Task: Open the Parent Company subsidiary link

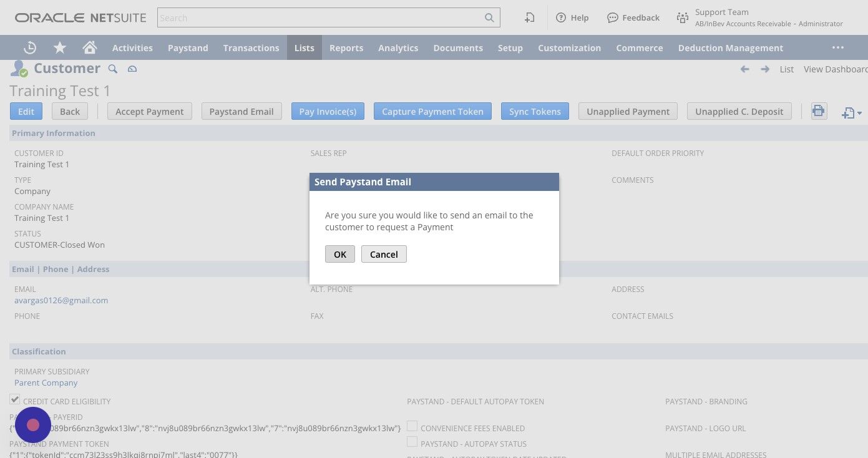Action: [46, 382]
